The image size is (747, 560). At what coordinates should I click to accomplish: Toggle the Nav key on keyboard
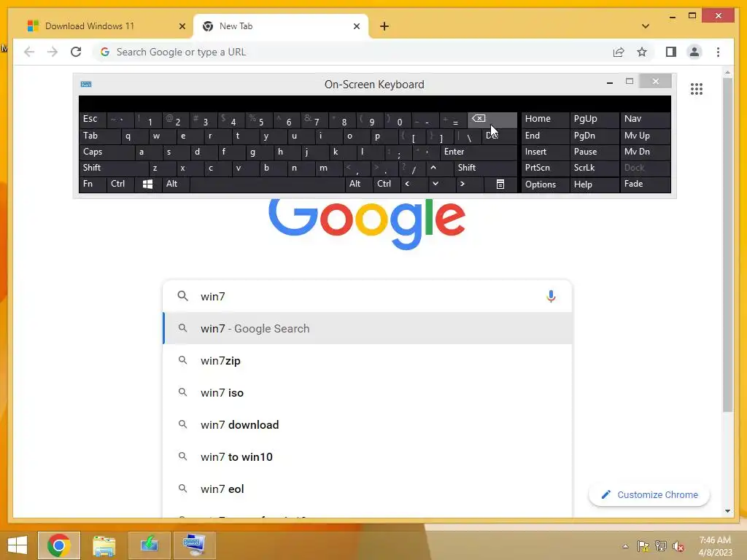[645, 119]
